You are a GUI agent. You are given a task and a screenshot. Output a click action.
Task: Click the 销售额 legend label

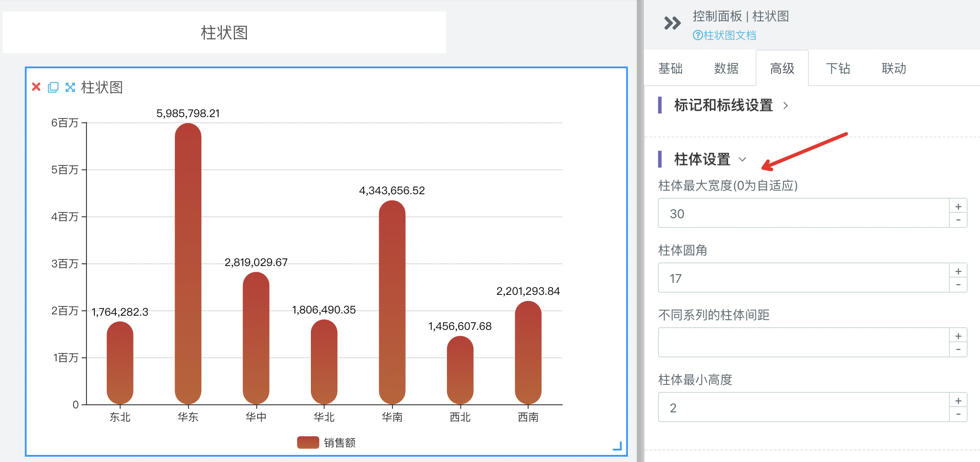[x=340, y=442]
